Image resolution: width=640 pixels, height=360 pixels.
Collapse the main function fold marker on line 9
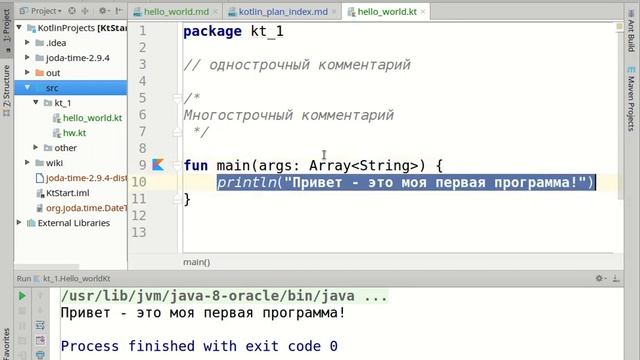(177, 165)
